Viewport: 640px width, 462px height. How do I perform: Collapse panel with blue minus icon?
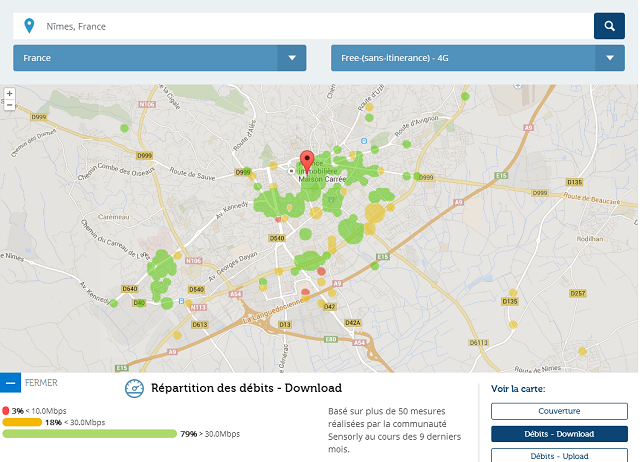(10, 383)
